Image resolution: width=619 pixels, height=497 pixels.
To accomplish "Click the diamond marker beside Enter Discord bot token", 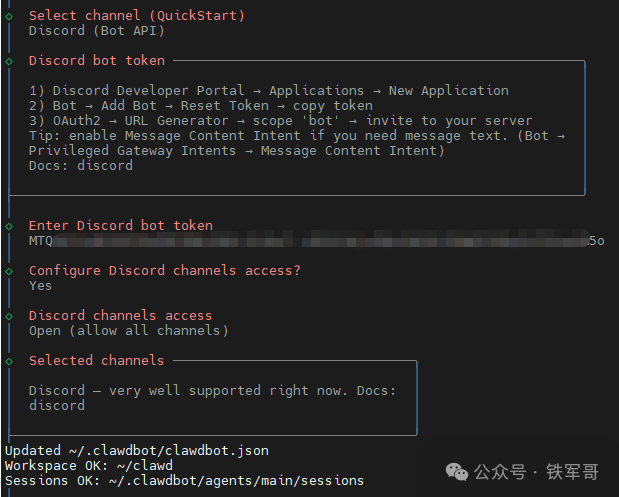I will (x=9, y=226).
